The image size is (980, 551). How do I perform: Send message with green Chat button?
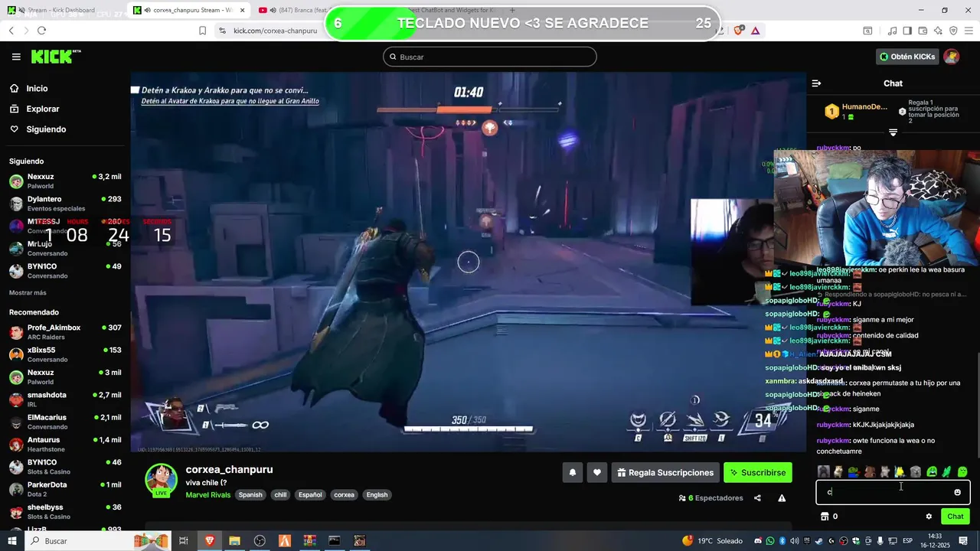coord(955,517)
